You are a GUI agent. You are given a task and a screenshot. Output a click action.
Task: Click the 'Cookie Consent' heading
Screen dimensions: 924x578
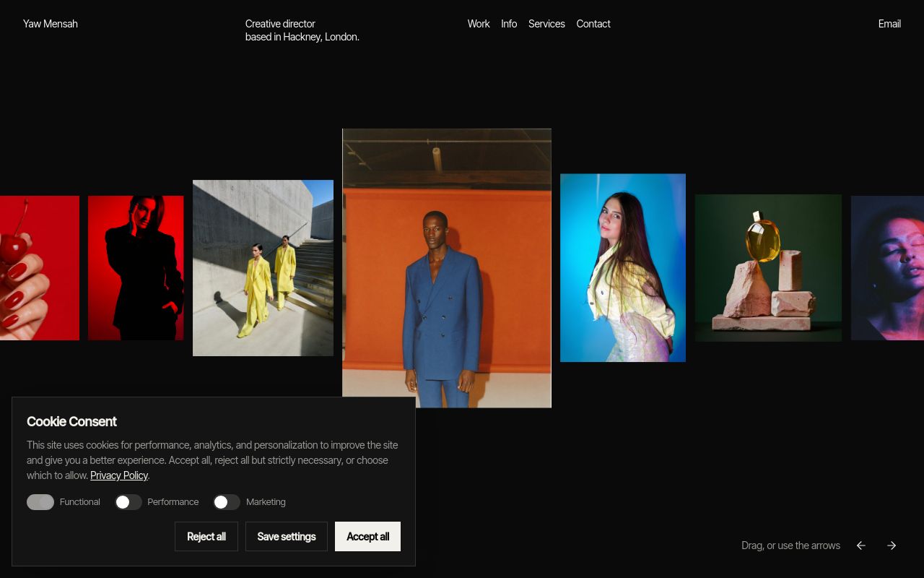(x=71, y=422)
